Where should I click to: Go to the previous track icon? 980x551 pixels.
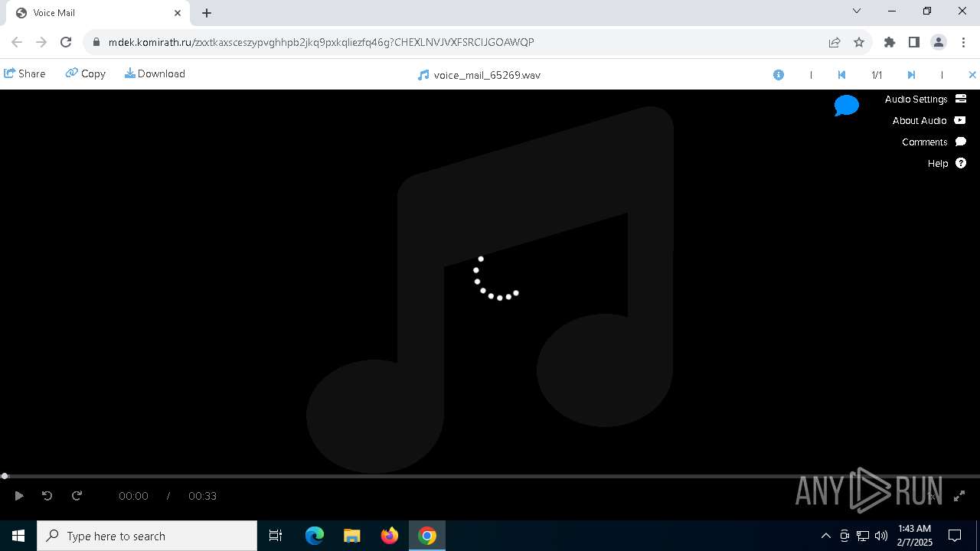click(x=841, y=75)
